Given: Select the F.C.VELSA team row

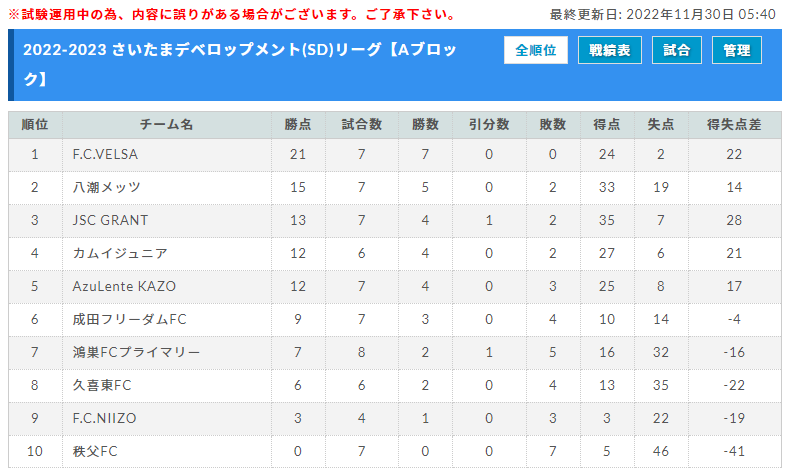Looking at the screenshot, I should [x=394, y=154].
